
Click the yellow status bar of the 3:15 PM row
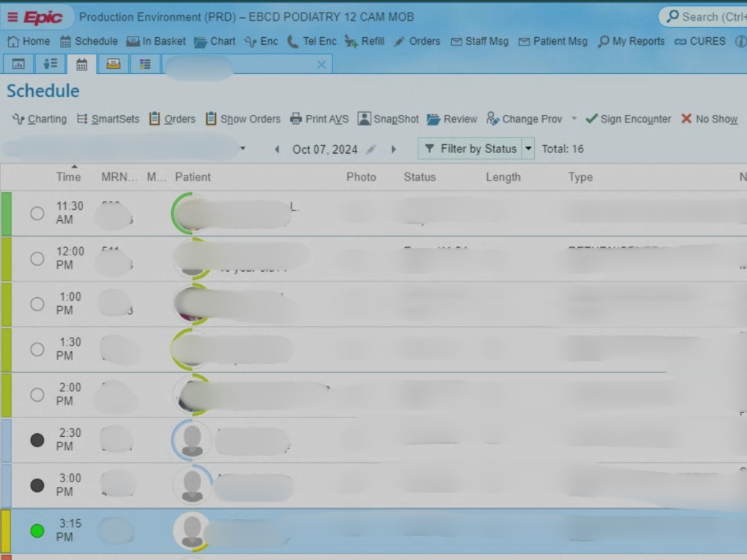[x=6, y=530]
